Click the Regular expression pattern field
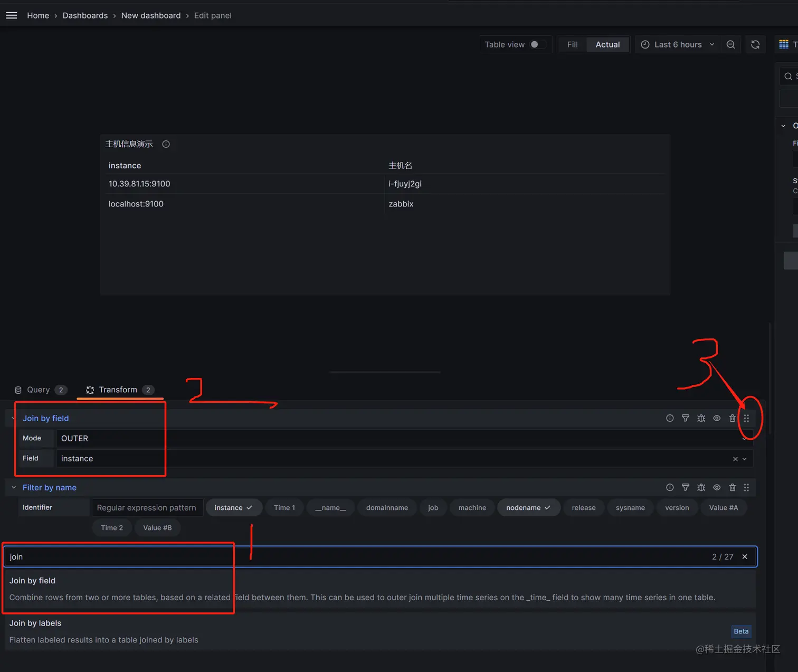This screenshot has height=672, width=798. 147,507
